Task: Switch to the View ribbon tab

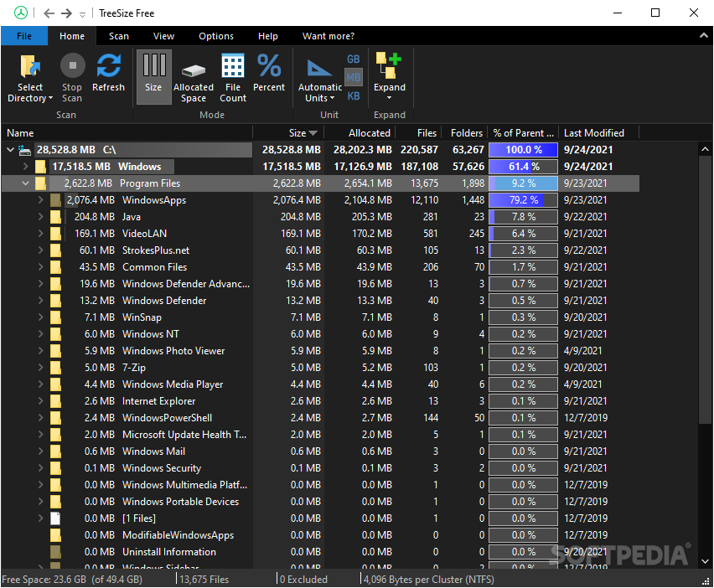Action: pos(163,36)
